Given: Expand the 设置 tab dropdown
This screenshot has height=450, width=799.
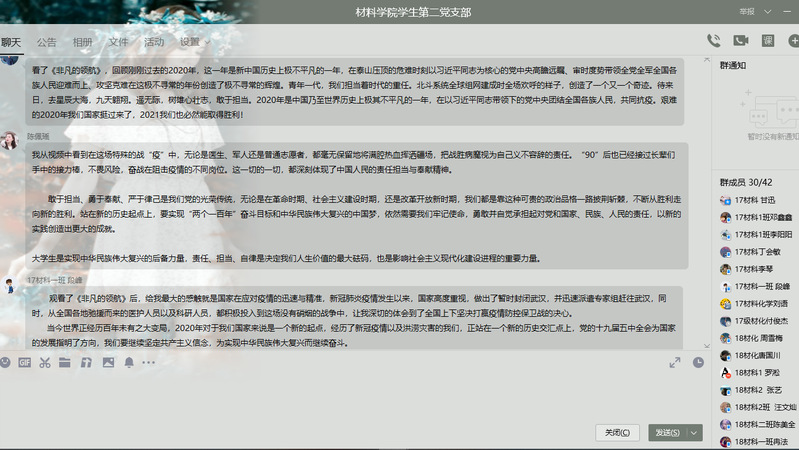Looking at the screenshot, I should point(207,43).
